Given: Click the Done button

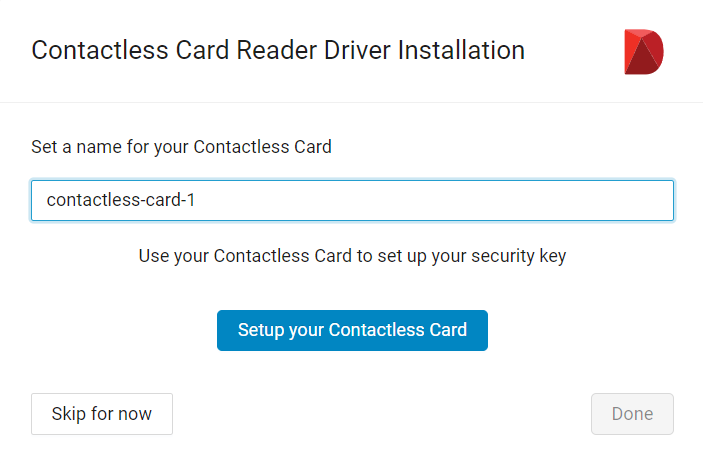Looking at the screenshot, I should 632,414.
